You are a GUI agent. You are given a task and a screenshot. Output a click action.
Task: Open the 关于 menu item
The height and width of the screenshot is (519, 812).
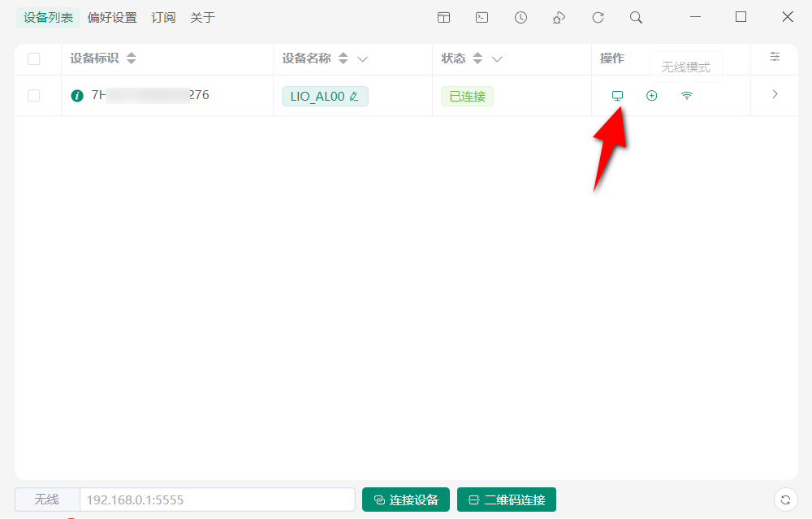click(x=202, y=16)
